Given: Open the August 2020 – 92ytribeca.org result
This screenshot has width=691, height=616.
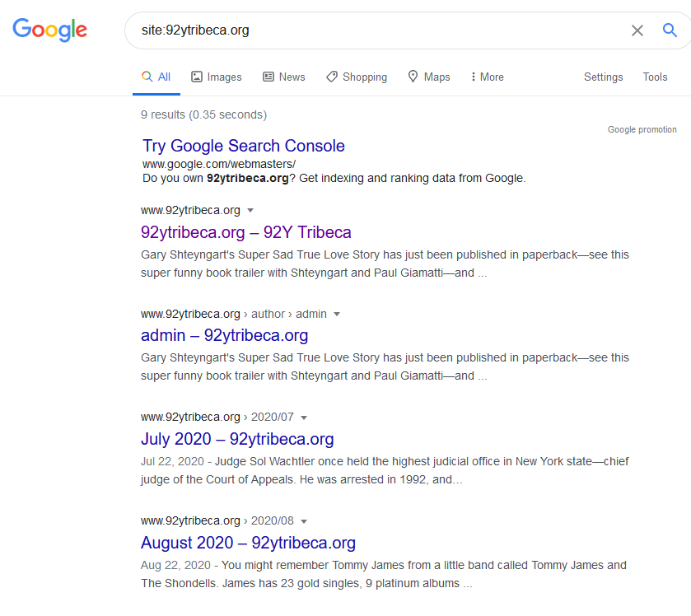Looking at the screenshot, I should [248, 543].
